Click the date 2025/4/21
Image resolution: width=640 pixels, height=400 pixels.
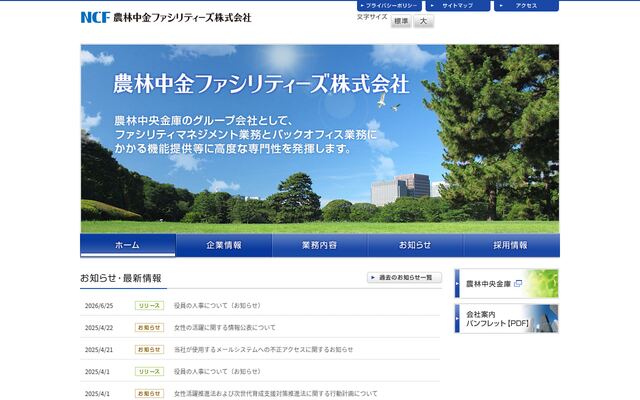pos(99,350)
